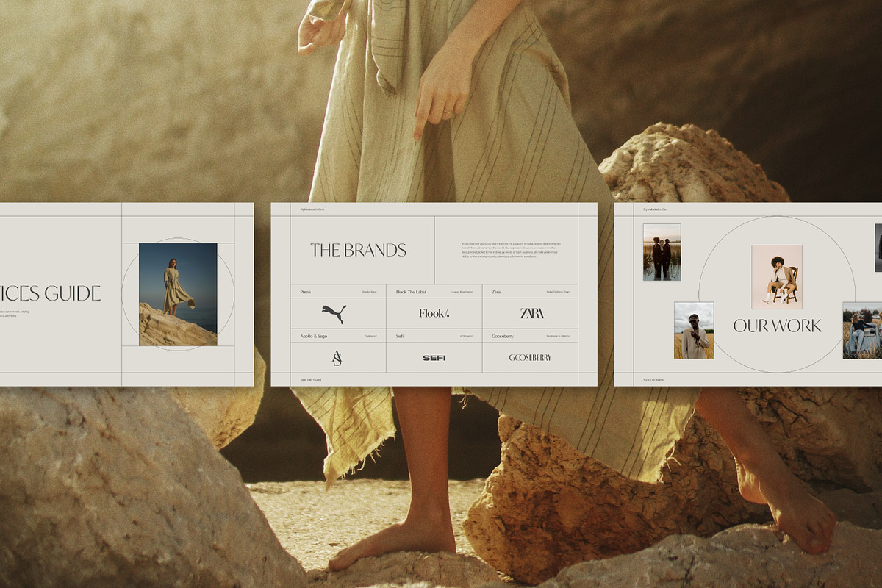Click the Puma leaping cat logo
Image resolution: width=882 pixels, height=588 pixels.
coord(334,314)
